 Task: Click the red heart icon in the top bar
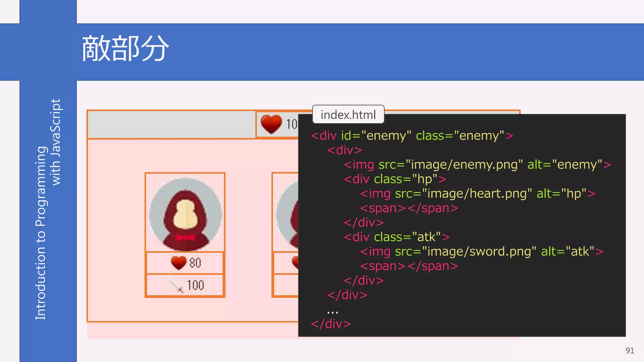click(271, 124)
